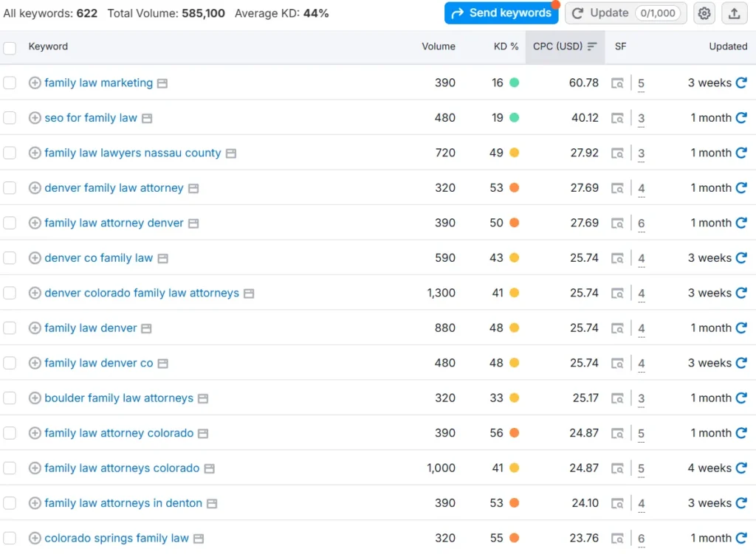The image size is (756, 554).
Task: Select the Updated column header
Action: pos(728,46)
